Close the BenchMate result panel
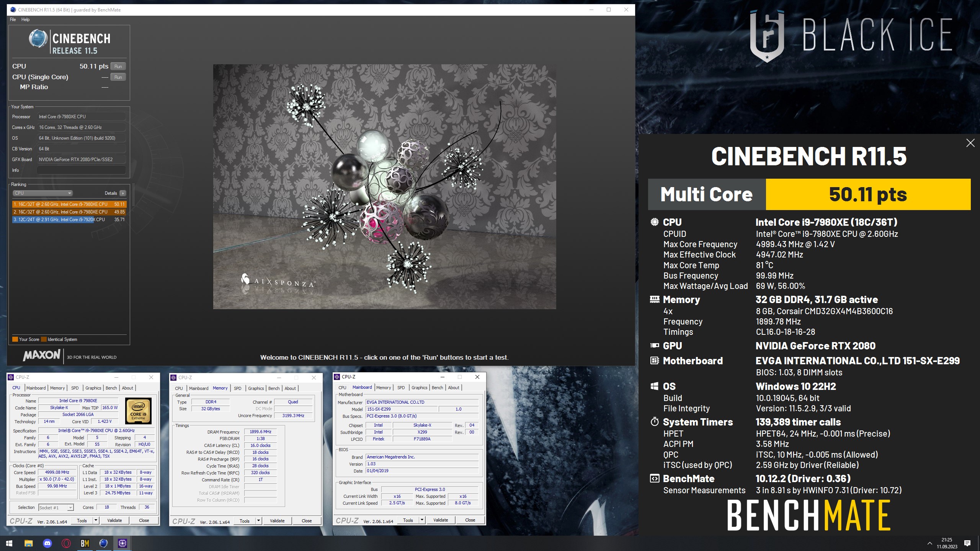This screenshot has height=551, width=980. tap(970, 143)
